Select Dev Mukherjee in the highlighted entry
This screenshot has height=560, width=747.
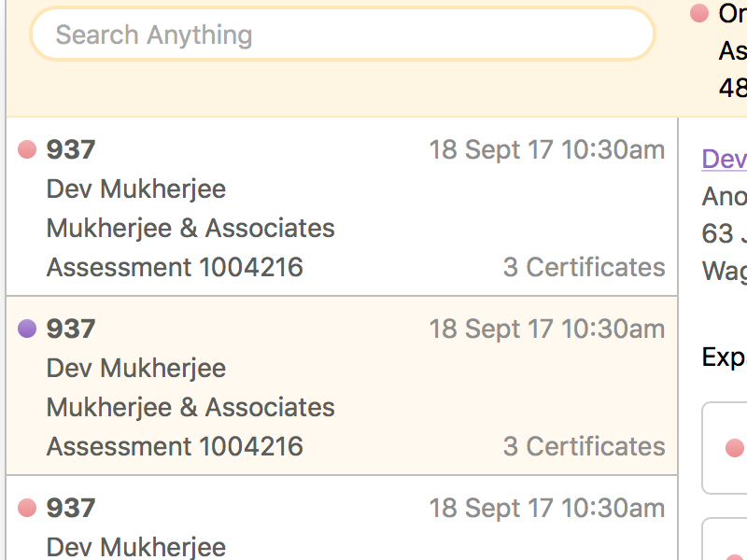tap(136, 369)
